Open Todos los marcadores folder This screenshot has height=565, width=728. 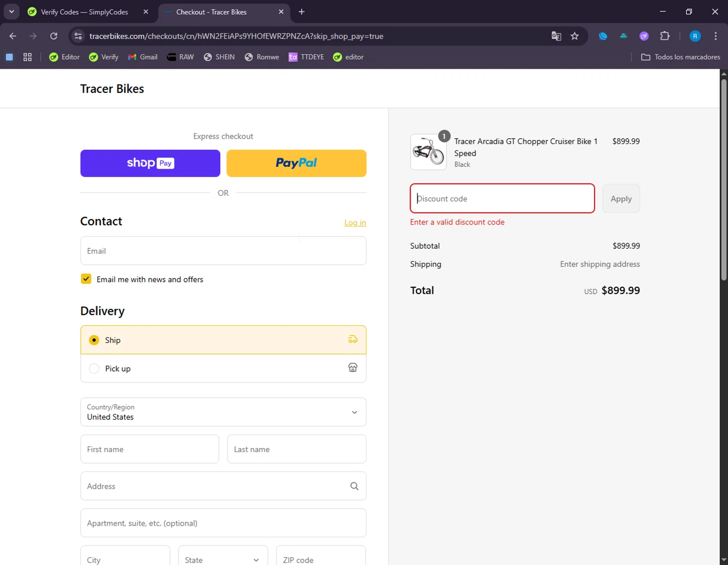pos(680,57)
